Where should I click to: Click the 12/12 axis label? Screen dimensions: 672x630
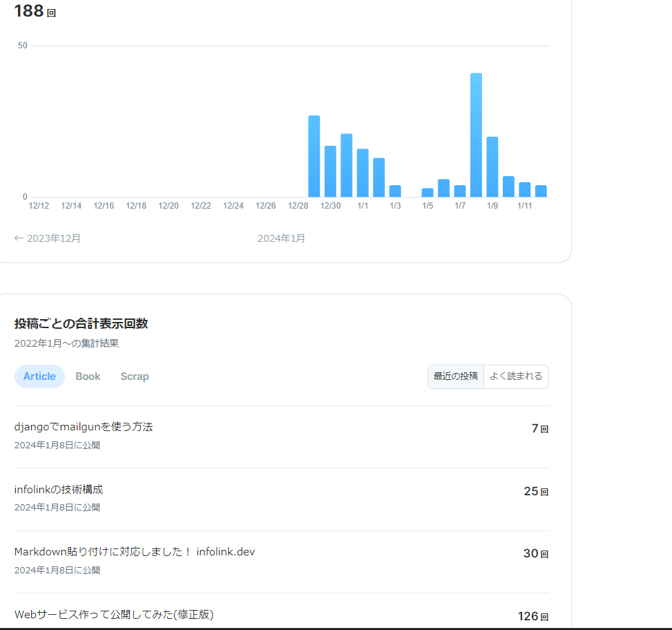(39, 206)
